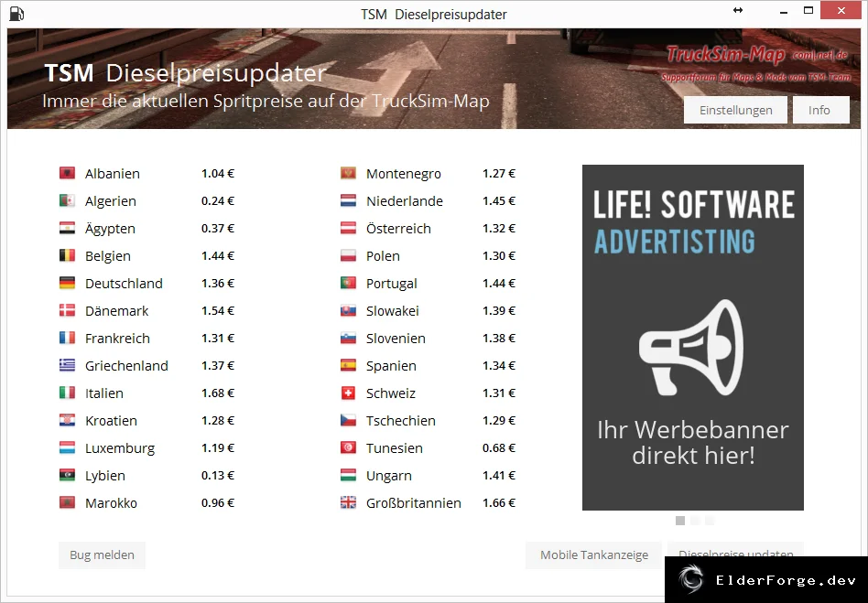
Task: Click the Algerien flag icon
Action: pos(67,200)
